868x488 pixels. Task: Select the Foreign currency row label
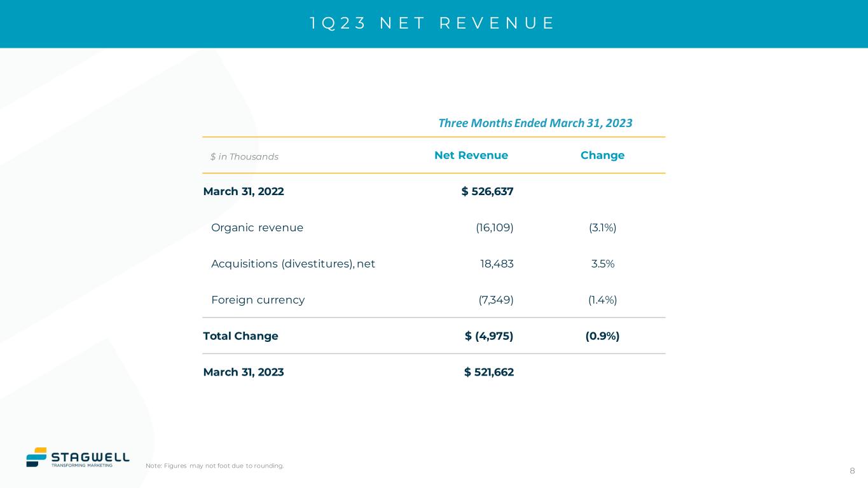258,301
